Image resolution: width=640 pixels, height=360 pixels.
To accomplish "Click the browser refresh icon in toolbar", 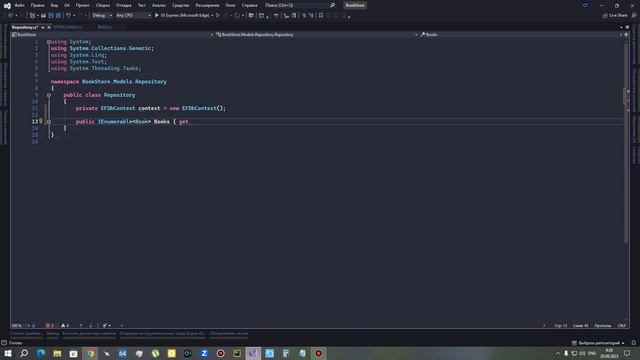I will click(x=237, y=16).
